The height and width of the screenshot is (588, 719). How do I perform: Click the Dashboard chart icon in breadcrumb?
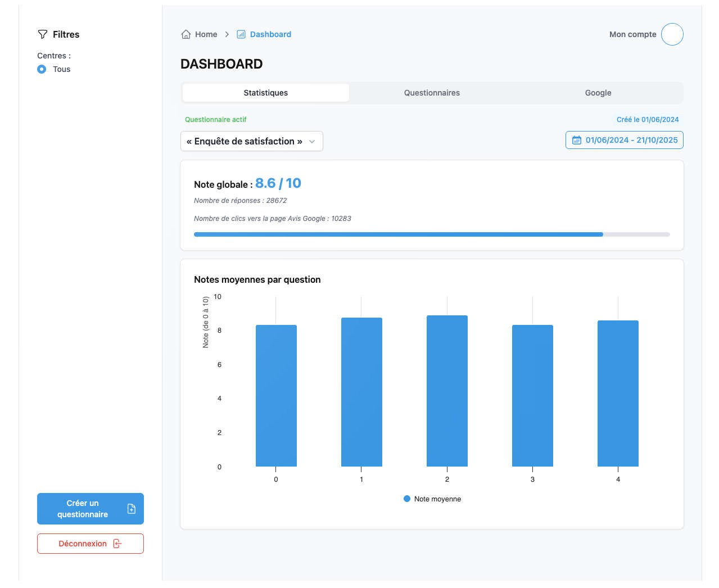(241, 34)
